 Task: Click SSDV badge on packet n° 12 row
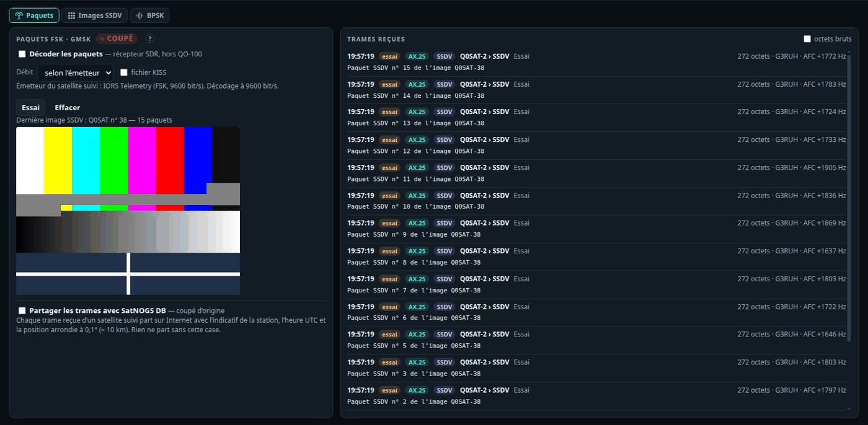coord(444,140)
